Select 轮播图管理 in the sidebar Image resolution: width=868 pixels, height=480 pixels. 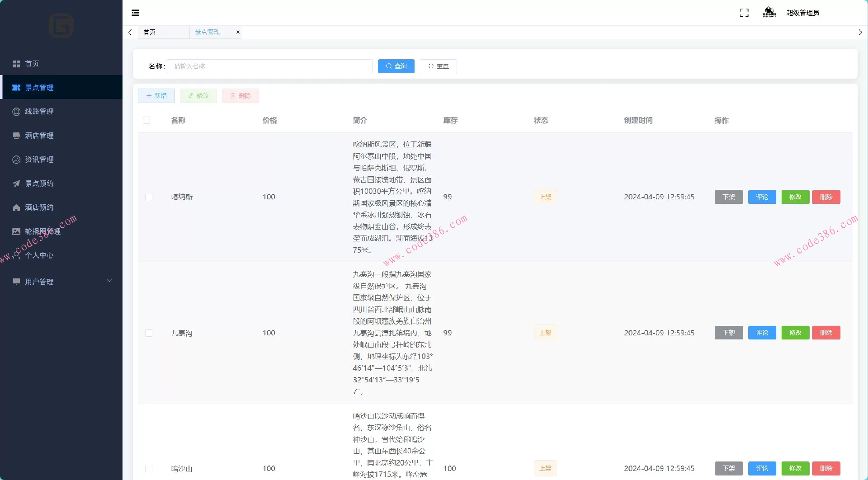[x=43, y=231]
